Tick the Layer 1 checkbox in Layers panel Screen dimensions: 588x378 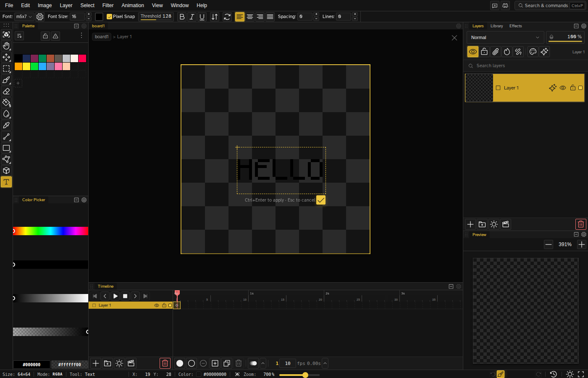[498, 88]
